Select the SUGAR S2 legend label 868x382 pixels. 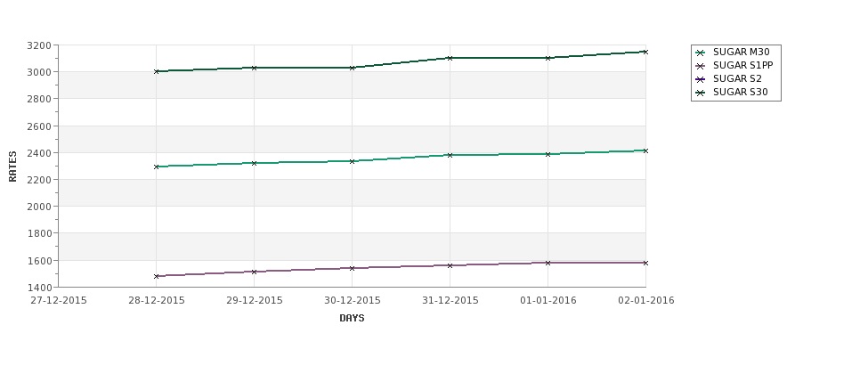click(737, 78)
